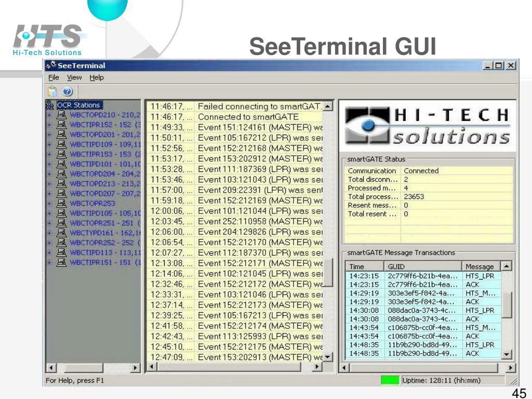Click the computer icon for WBCTIPR153
The width and height of the screenshot is (532, 399).
click(61, 154)
